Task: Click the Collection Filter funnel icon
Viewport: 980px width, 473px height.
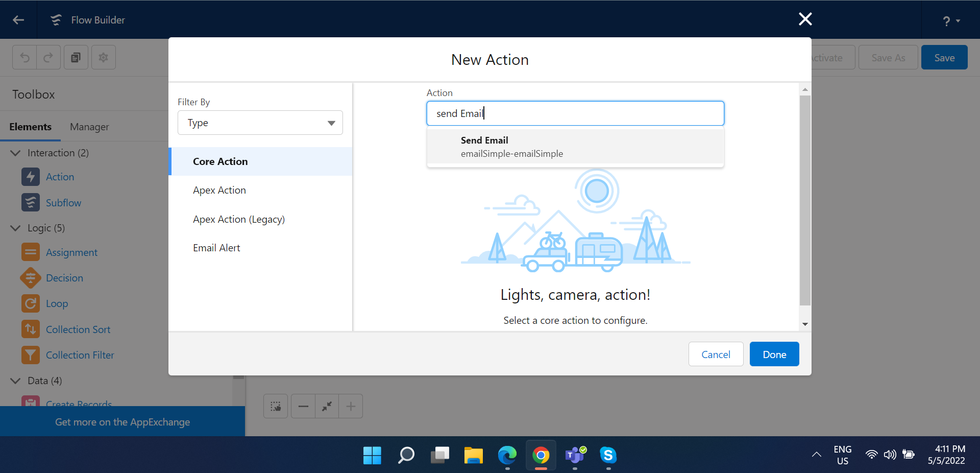Action: (31, 355)
